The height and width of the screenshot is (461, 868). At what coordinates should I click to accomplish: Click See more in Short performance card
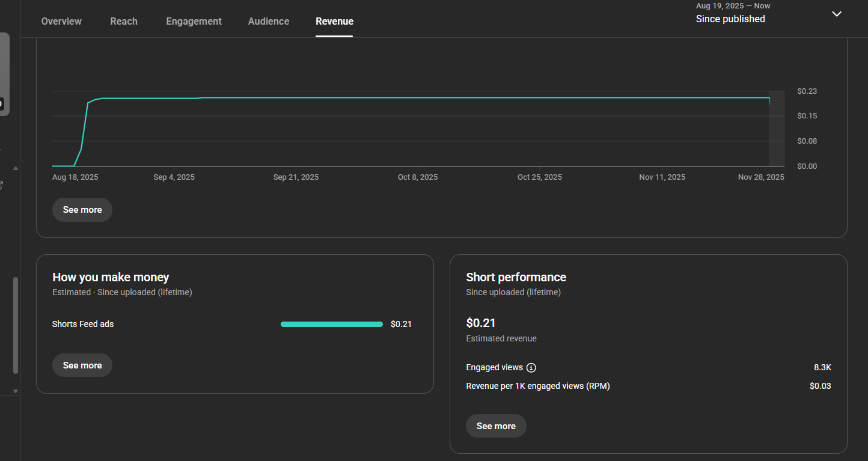point(496,426)
